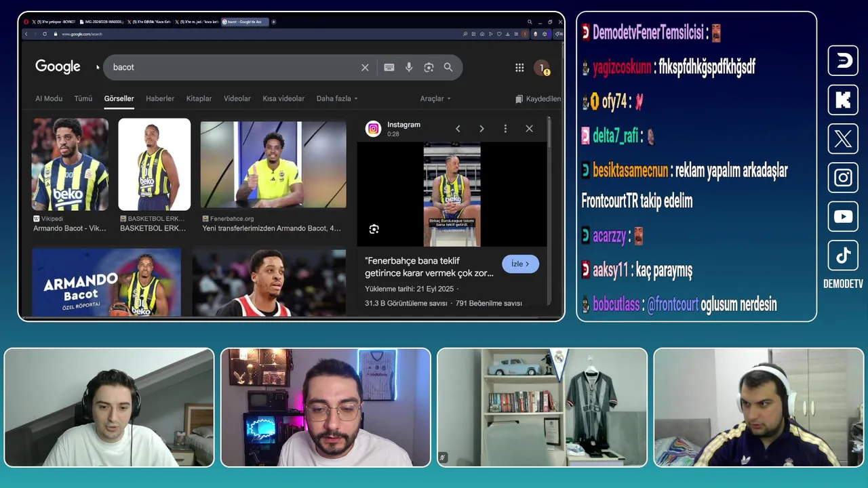Switch to the 'X'te yetinpor' browser tab
The width and height of the screenshot is (868, 488).
point(54,22)
